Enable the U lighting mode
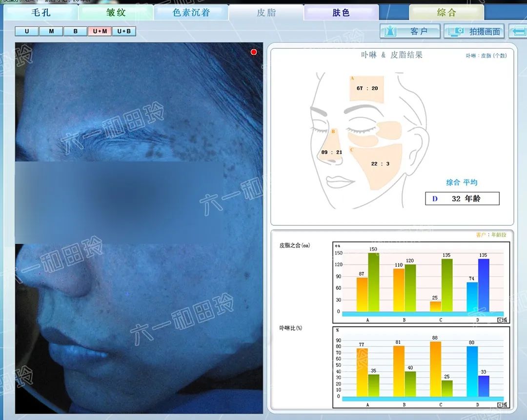The image size is (527, 420). (x=26, y=31)
